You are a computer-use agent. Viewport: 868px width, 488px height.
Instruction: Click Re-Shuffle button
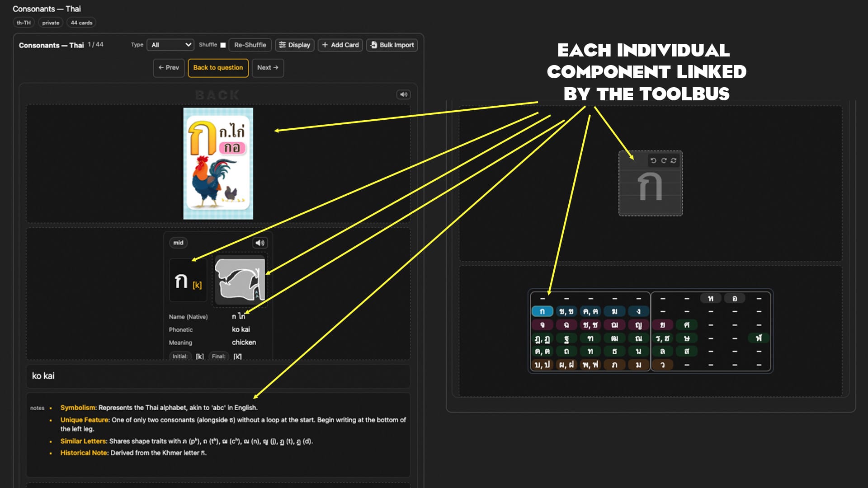tap(250, 45)
